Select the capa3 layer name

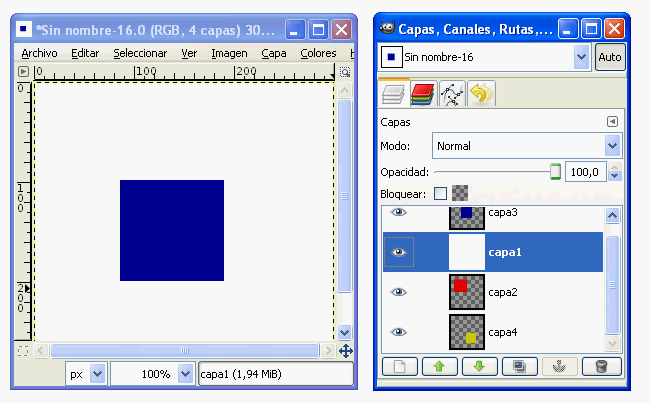click(503, 212)
